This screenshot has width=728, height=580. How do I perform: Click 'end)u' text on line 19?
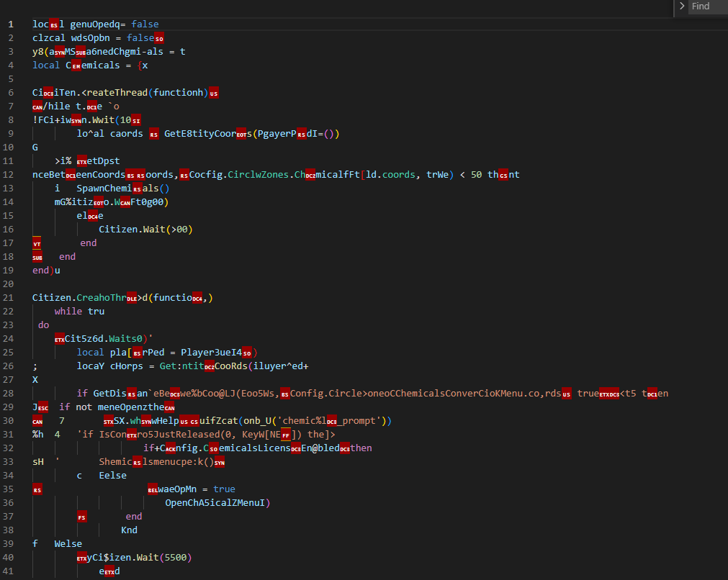click(46, 270)
